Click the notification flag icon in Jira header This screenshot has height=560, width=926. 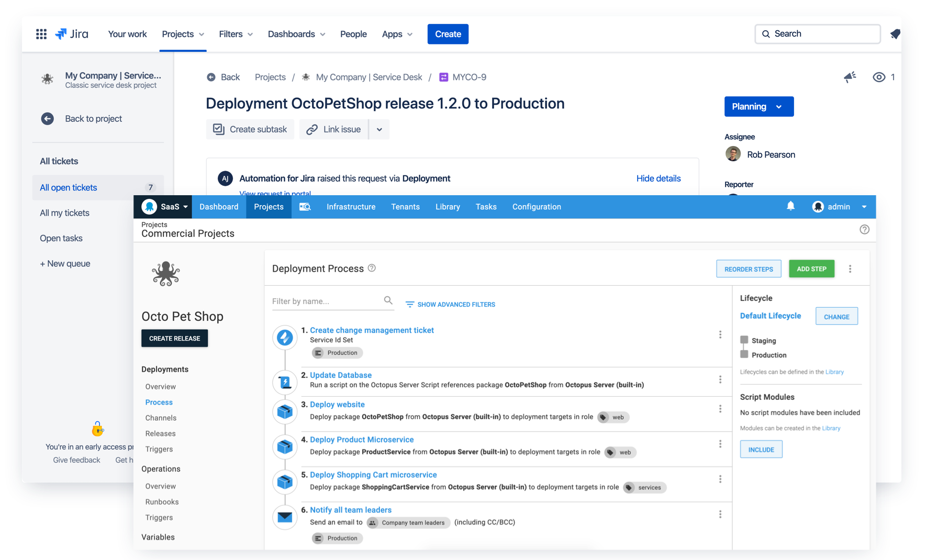895,34
